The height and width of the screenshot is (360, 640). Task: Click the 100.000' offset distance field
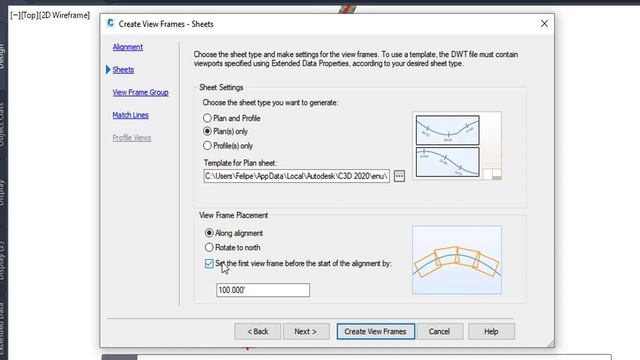263,290
